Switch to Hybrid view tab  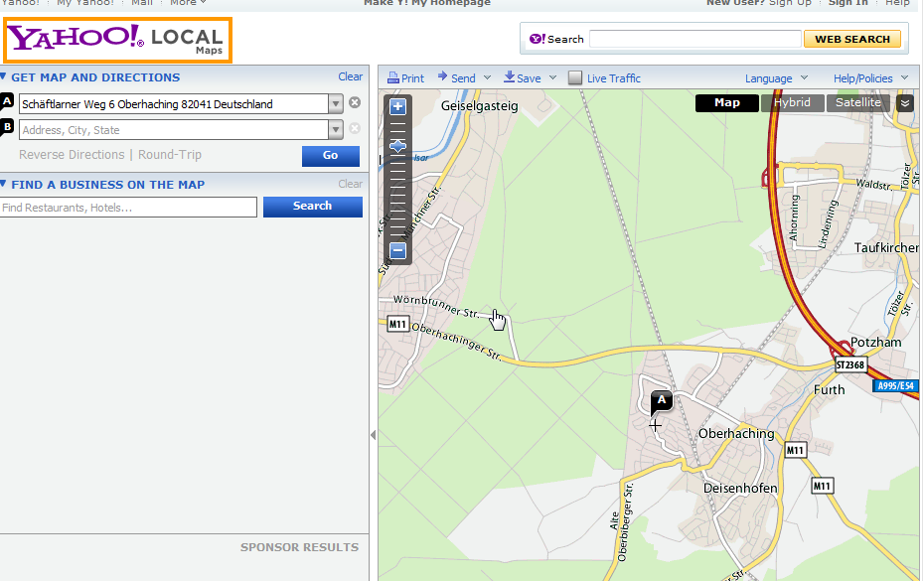792,103
